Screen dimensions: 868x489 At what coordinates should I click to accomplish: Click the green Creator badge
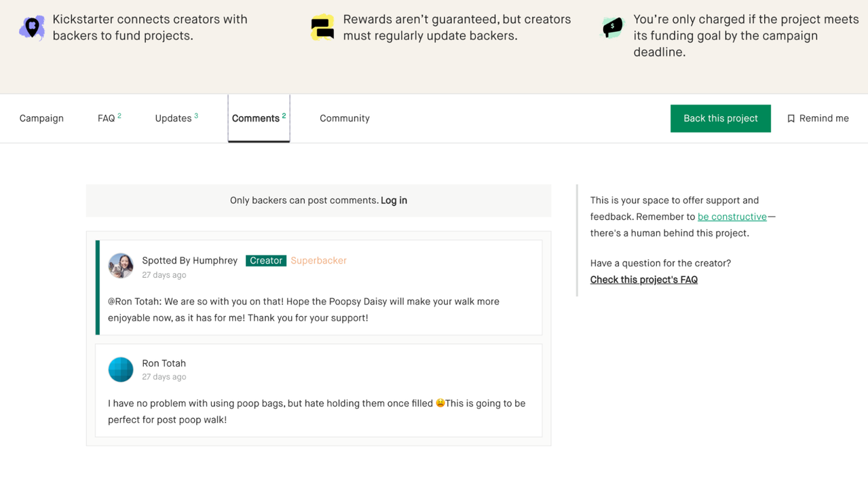(x=265, y=261)
